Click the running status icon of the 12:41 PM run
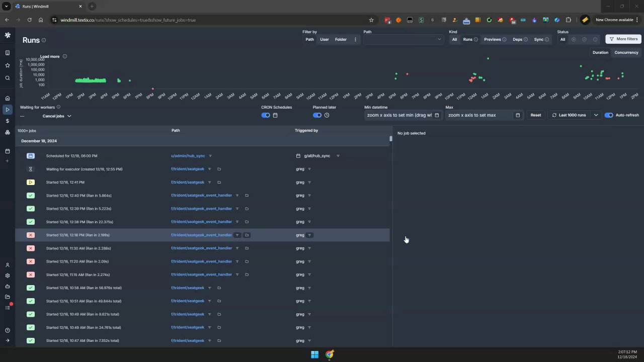 31,183
